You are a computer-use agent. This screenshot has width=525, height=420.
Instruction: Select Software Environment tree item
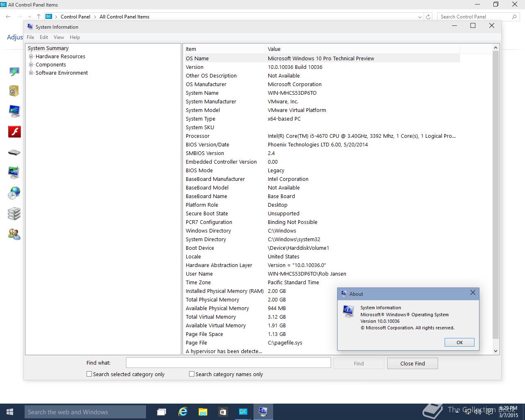[x=62, y=73]
